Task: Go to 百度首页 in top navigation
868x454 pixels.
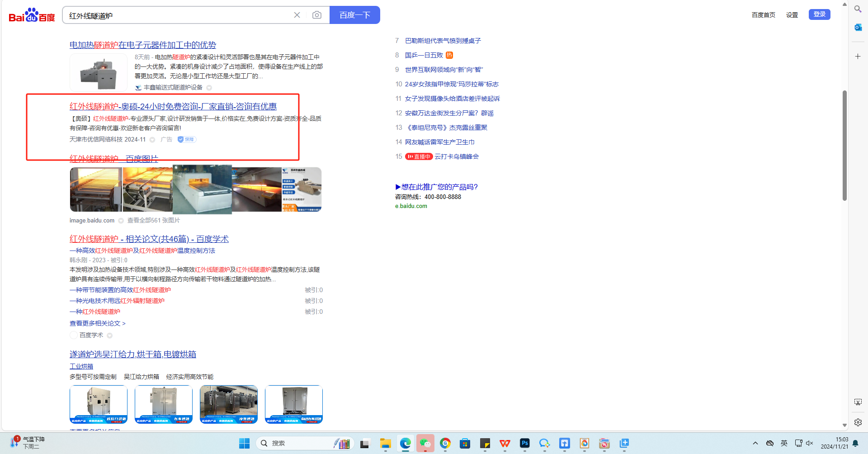Action: (763, 15)
